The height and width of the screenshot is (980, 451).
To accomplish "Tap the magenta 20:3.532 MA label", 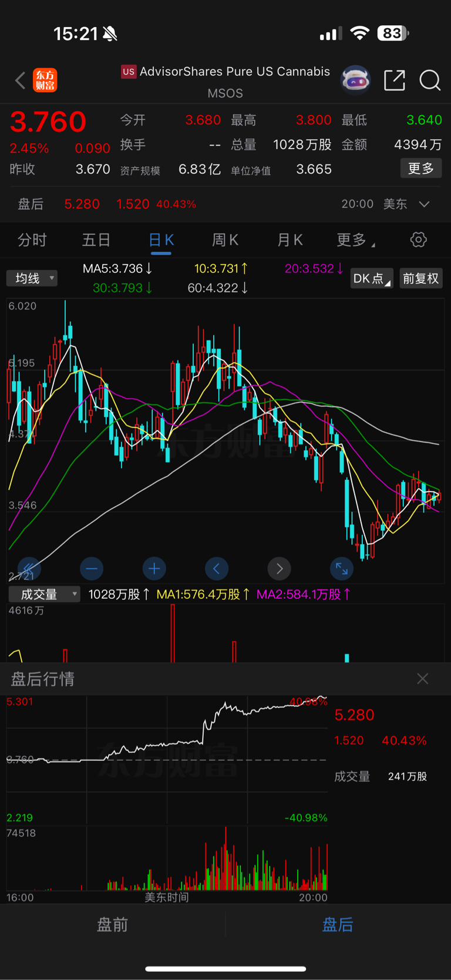I will click(x=314, y=268).
